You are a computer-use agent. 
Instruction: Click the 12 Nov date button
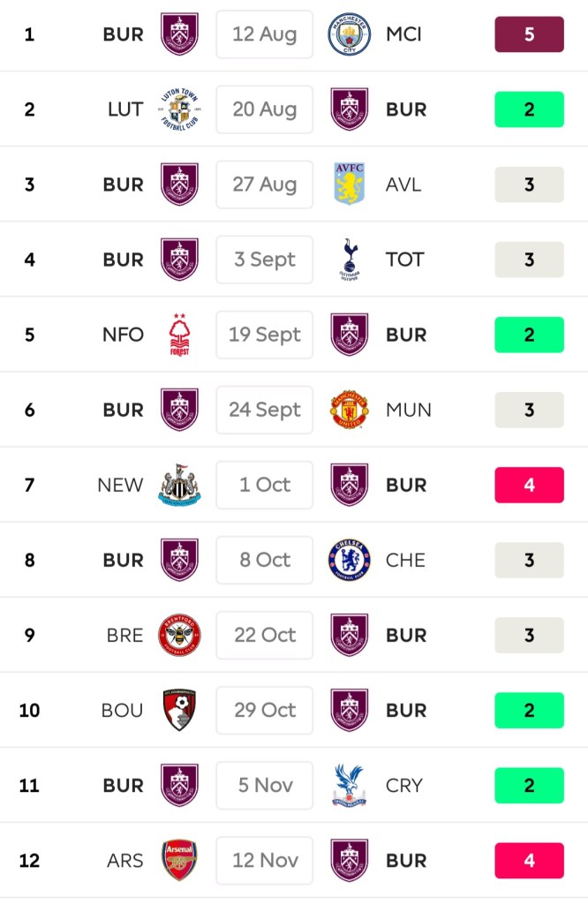(x=265, y=860)
